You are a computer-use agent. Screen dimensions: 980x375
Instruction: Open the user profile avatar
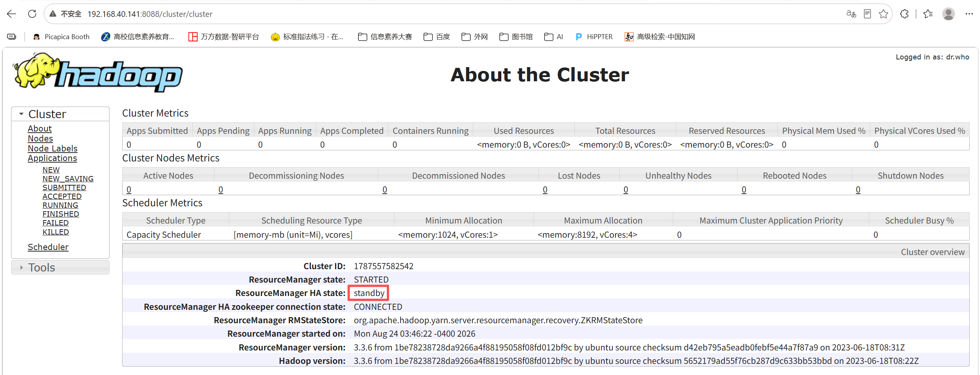point(948,14)
